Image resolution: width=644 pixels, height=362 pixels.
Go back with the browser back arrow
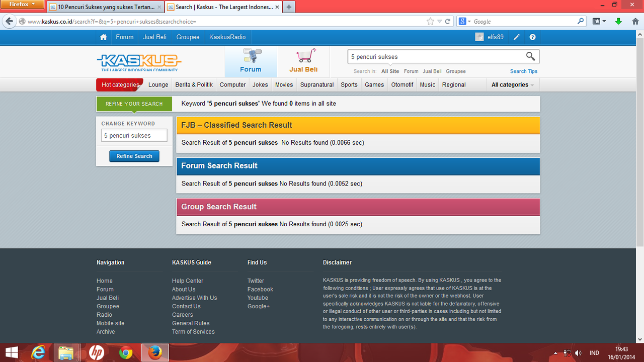coord(9,22)
